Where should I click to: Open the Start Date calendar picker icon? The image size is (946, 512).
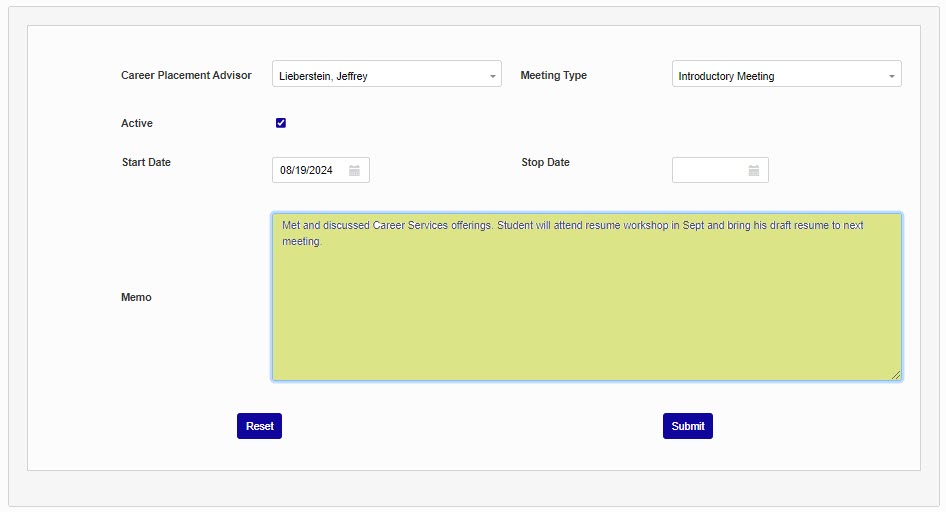point(354,170)
